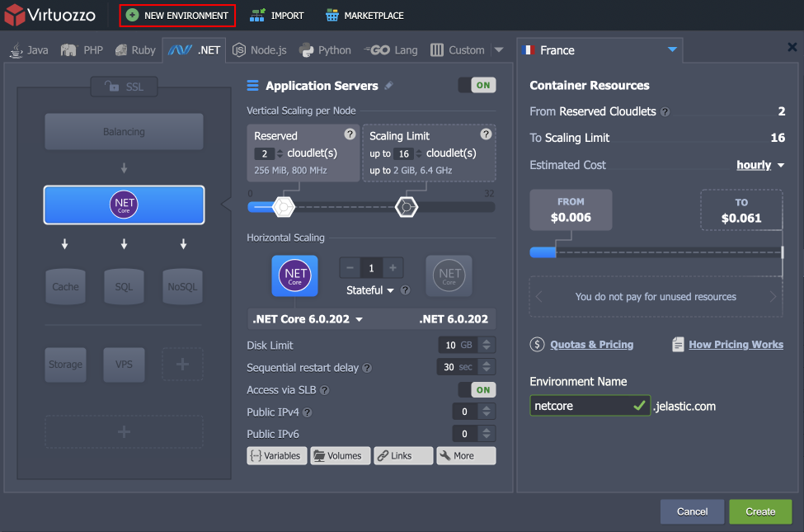Toggle SSL in the topology panel
Screen dimensions: 804x532
(x=124, y=86)
